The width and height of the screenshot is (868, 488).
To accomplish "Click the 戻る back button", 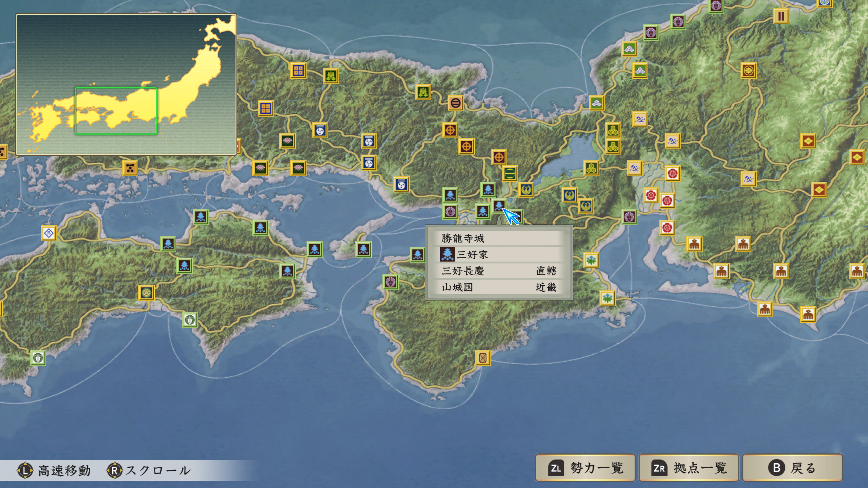I will 792,468.
